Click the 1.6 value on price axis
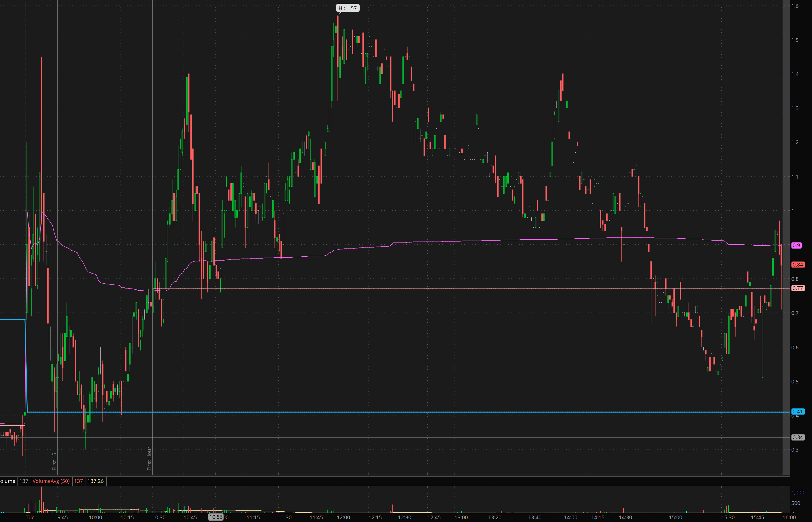Viewport: 812px width, 522px height. pyautogui.click(x=795, y=6)
